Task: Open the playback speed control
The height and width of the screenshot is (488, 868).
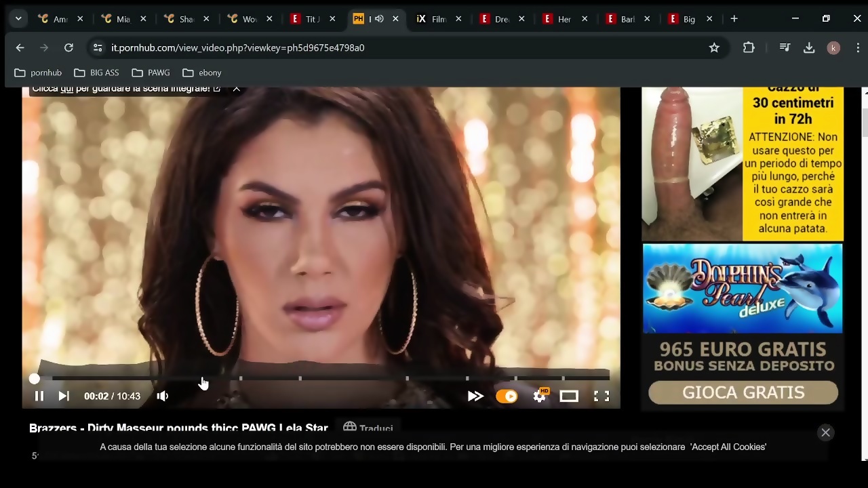Action: coord(475,396)
